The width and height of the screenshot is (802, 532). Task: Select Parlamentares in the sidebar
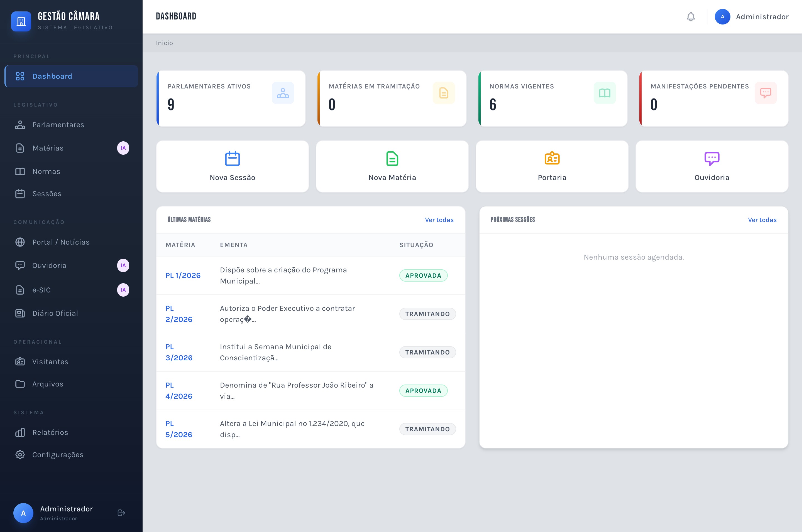58,125
